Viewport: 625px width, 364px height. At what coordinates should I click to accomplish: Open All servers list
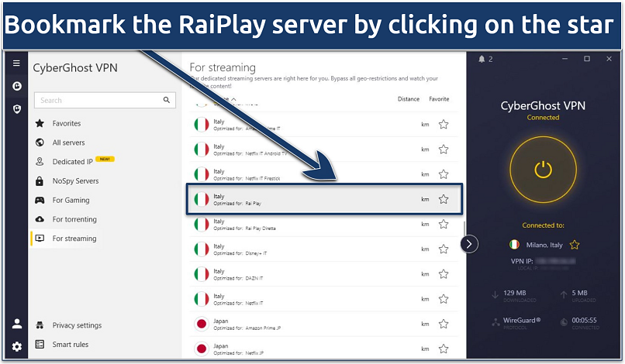[x=68, y=143]
